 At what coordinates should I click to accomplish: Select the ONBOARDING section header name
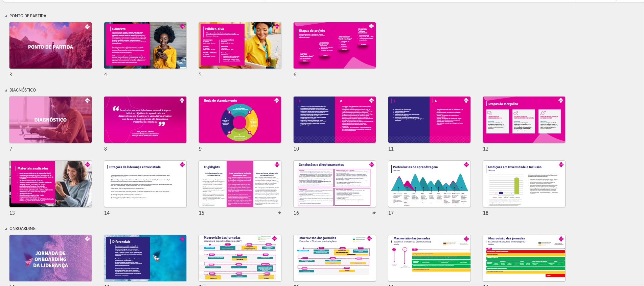[22, 229]
